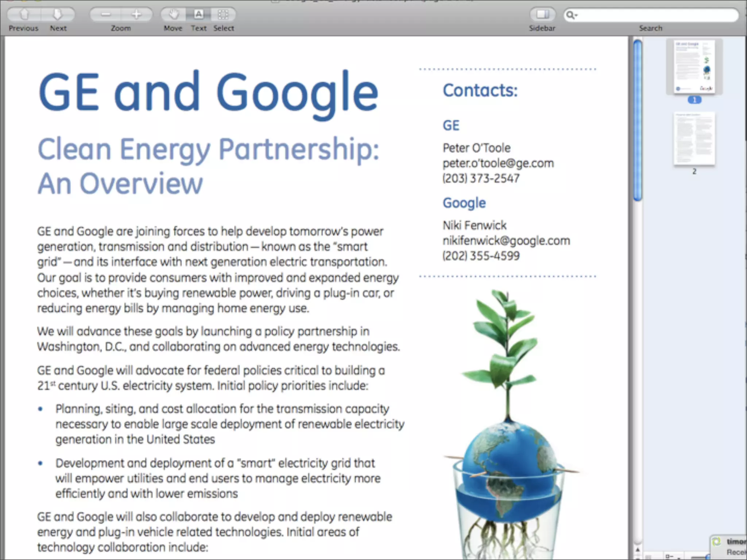This screenshot has height=560, width=747.
Task: Activate the Text selection tool
Action: 198,15
